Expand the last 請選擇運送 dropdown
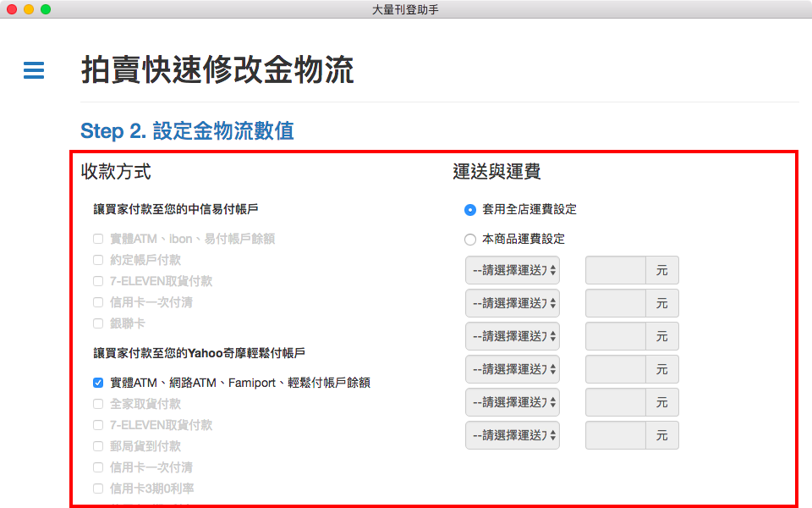812x508 pixels. (513, 435)
